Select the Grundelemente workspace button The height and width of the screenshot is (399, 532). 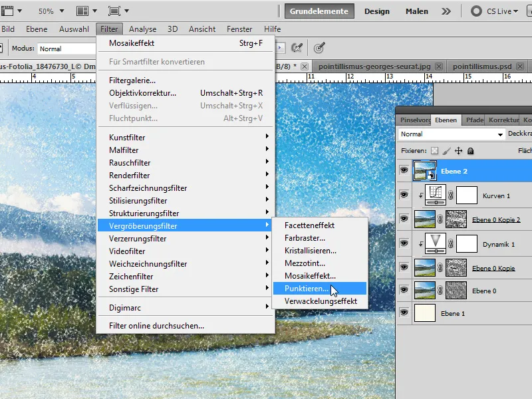[x=319, y=11]
